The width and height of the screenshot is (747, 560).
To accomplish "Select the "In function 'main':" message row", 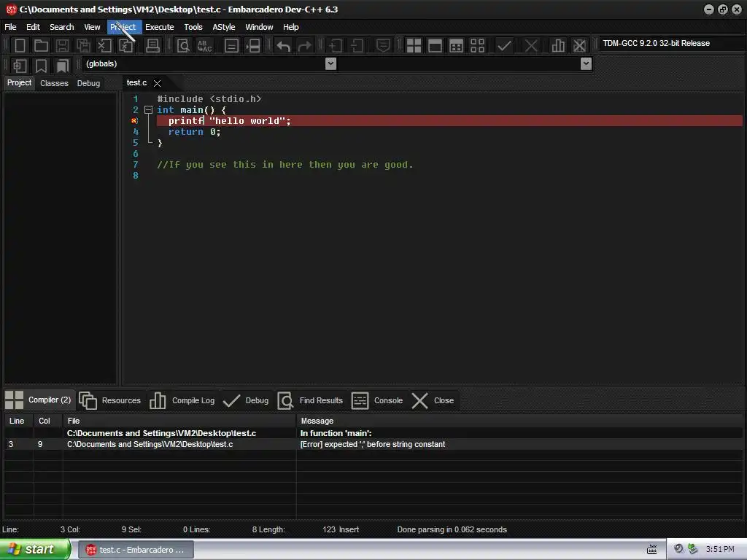I will click(373, 433).
